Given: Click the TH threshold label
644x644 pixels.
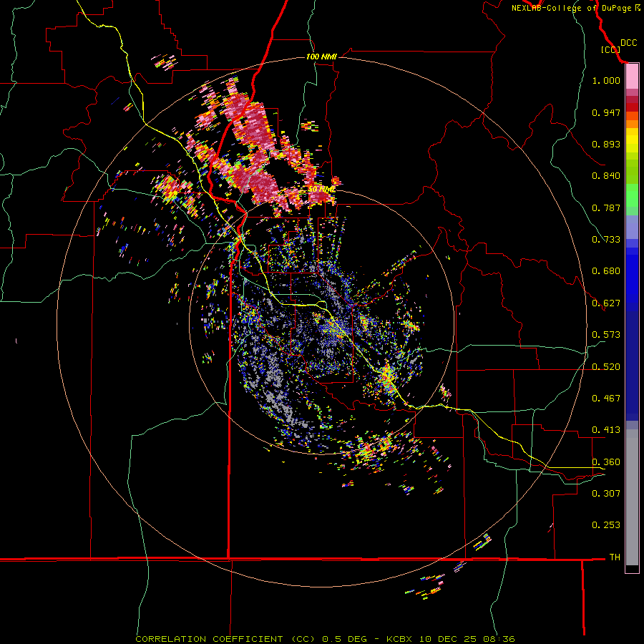Looking at the screenshot, I should coord(615,557).
